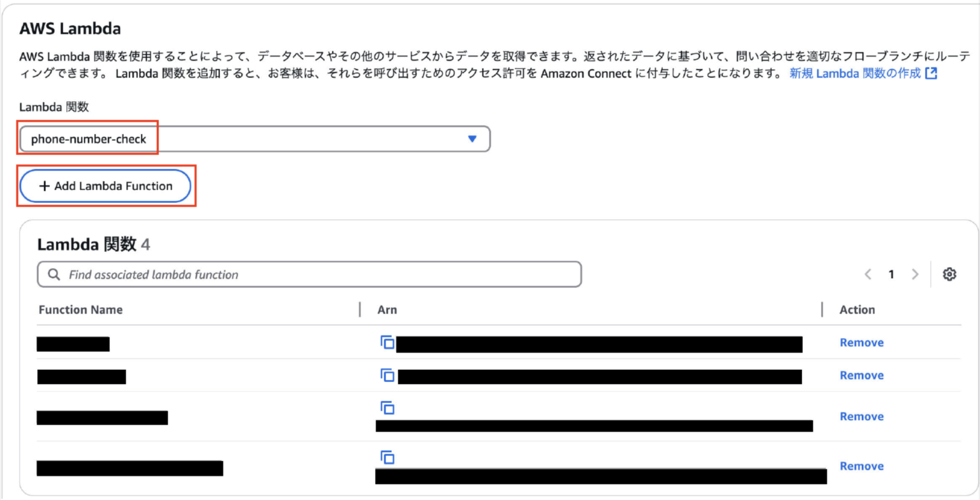Click the previous page chevron
Viewport: 980px width, 500px height.
click(x=867, y=274)
